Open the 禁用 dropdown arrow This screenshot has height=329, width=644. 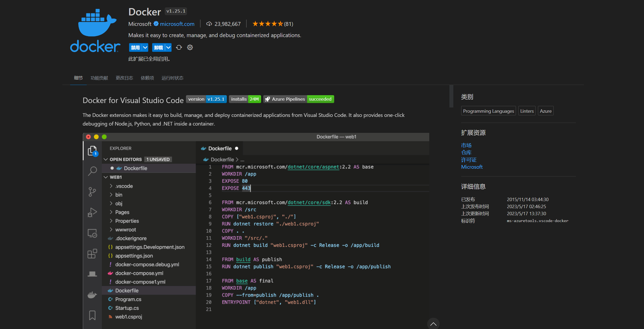pos(145,47)
